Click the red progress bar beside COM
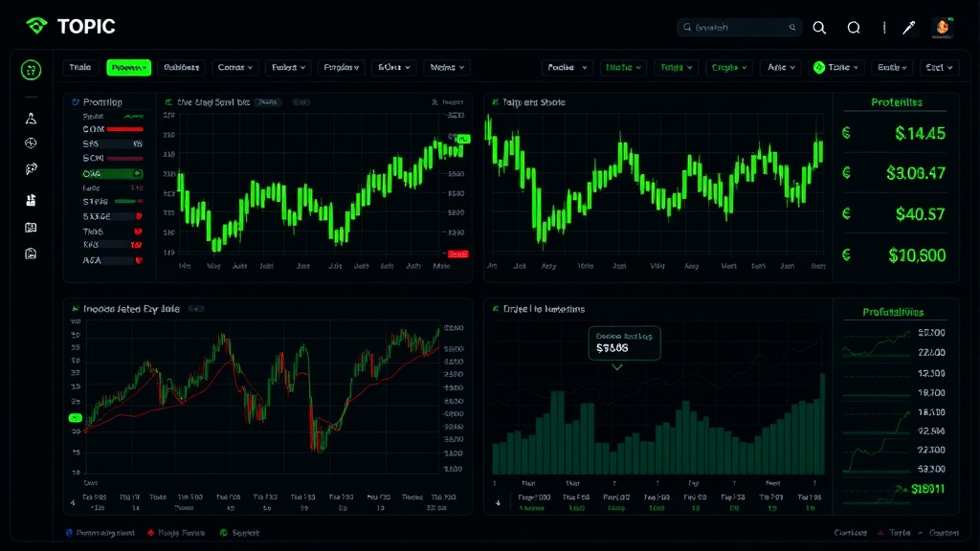Viewport: 980px width, 551px height. click(125, 129)
